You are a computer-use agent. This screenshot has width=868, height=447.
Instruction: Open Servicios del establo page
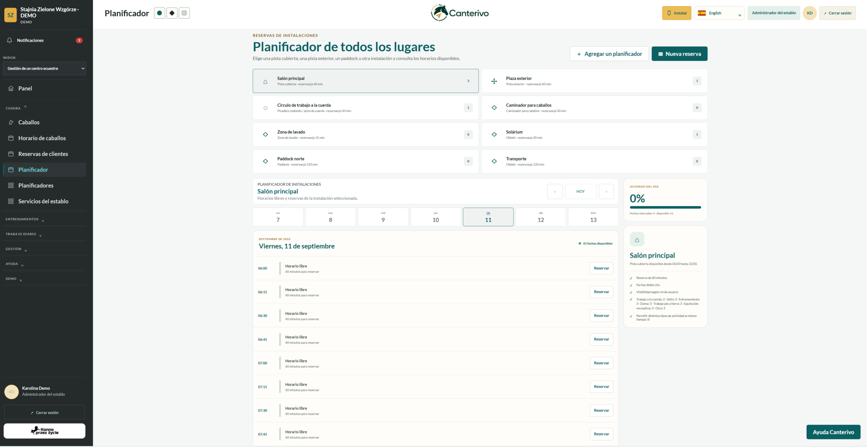tap(44, 201)
